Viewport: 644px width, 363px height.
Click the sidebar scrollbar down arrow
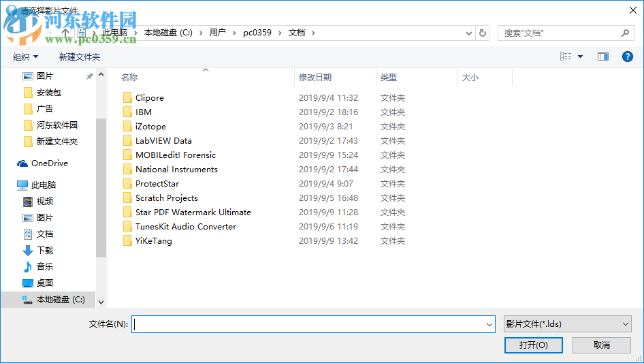click(x=101, y=302)
